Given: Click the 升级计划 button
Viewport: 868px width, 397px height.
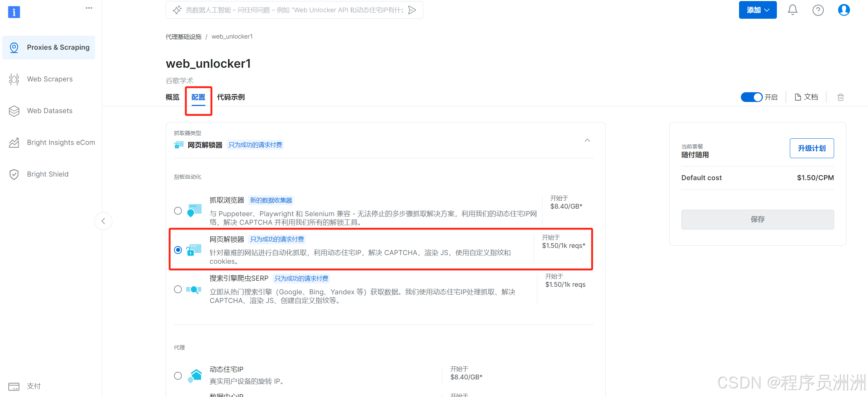Looking at the screenshot, I should point(811,148).
